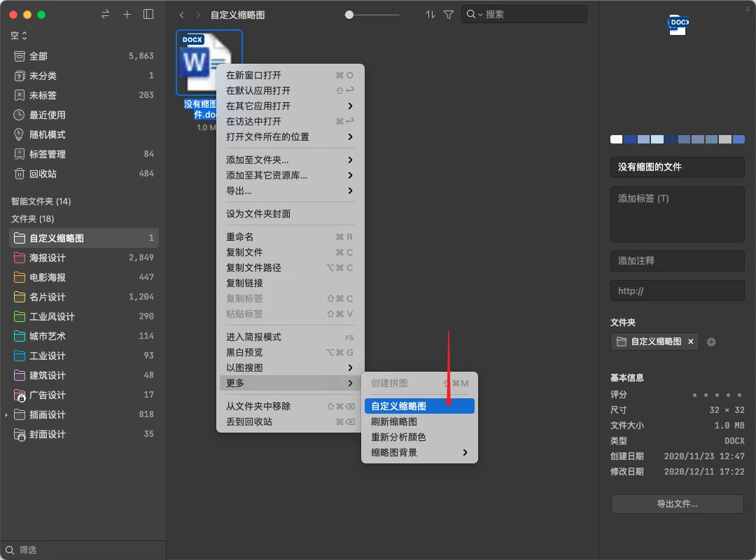Go back with the left chevron
Viewport: 756px width, 560px height.
coord(182,15)
